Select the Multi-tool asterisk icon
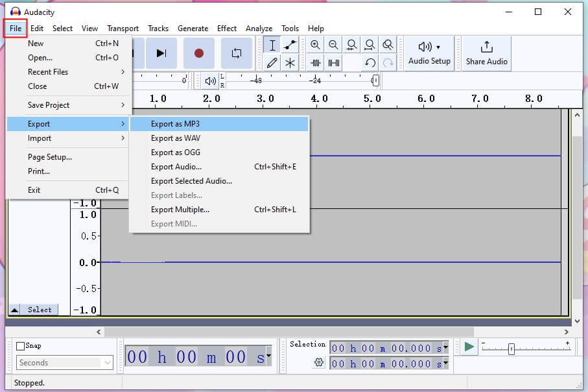The width and height of the screenshot is (588, 392). [290, 63]
